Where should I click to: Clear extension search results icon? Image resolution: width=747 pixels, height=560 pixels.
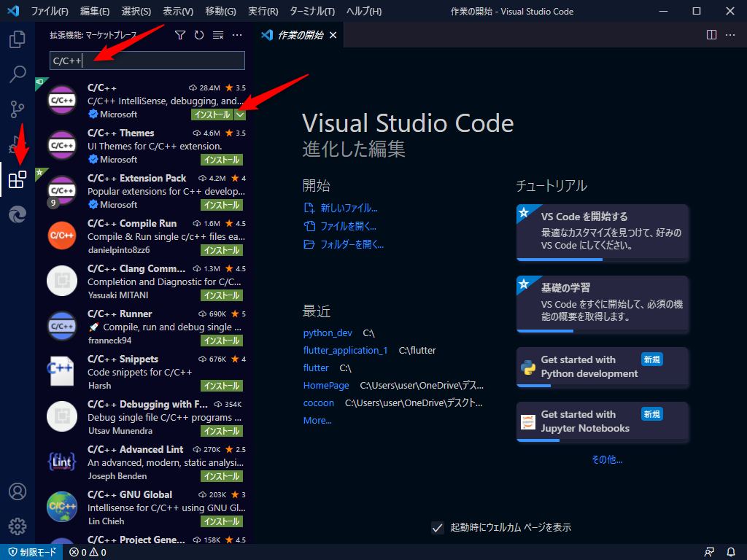tap(218, 35)
